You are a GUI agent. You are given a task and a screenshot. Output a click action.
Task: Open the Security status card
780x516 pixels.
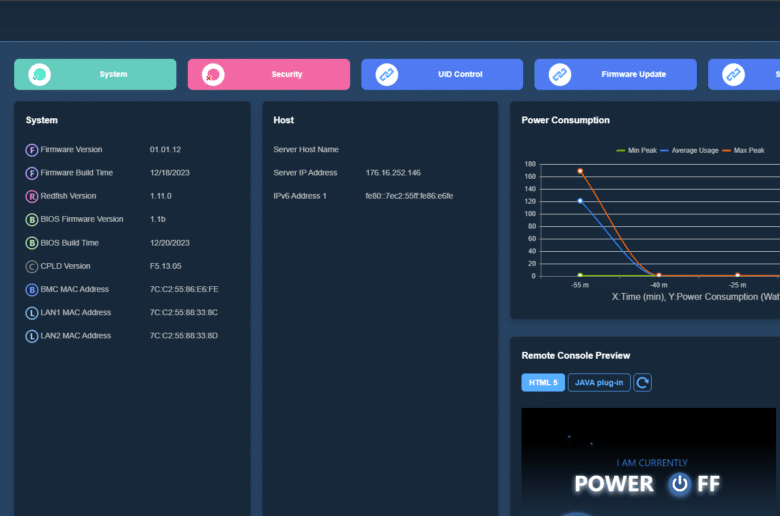click(x=269, y=74)
